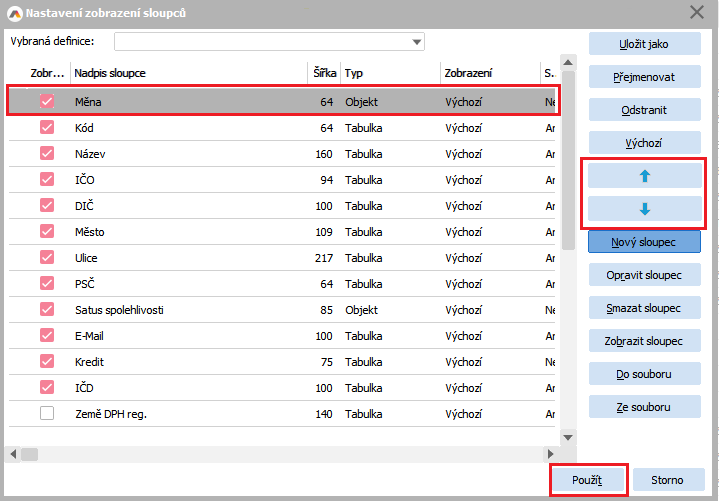Click Výchozí display cell in Kredit row
Viewport: 719px width, 501px height.
[464, 362]
